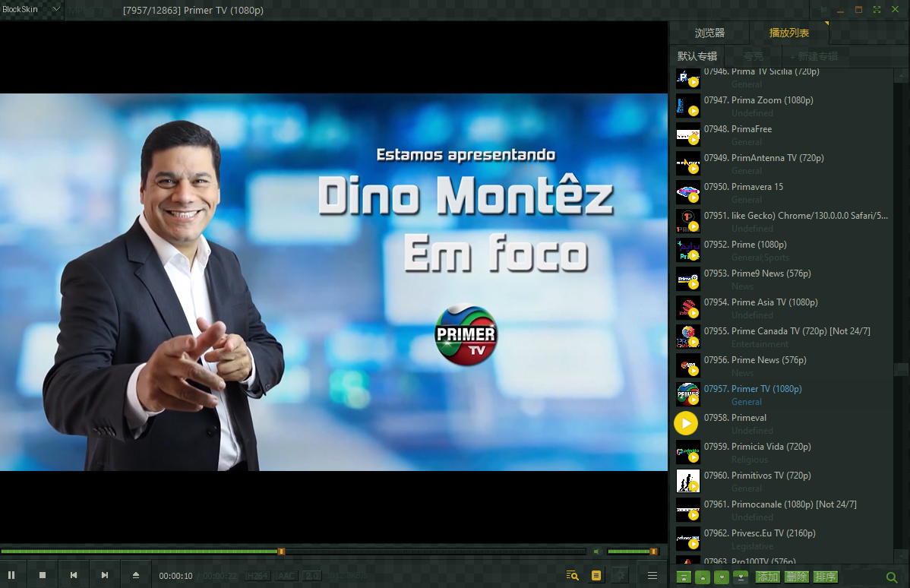The width and height of the screenshot is (910, 588).
Task: Select the 默认专辑 album tab
Action: (697, 56)
